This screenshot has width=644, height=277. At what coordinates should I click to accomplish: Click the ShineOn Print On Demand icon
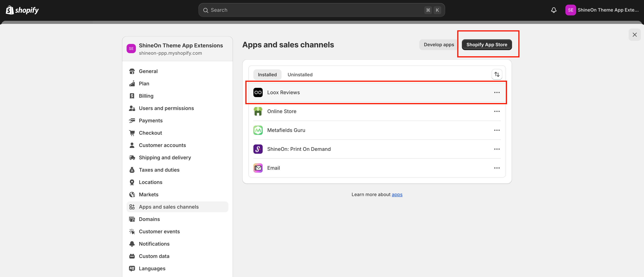[258, 149]
